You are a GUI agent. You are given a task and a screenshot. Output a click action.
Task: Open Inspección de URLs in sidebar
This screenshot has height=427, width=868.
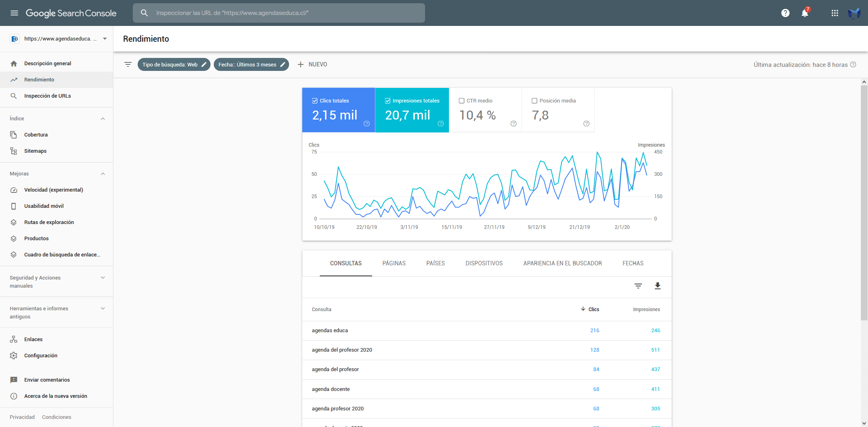[x=56, y=96]
